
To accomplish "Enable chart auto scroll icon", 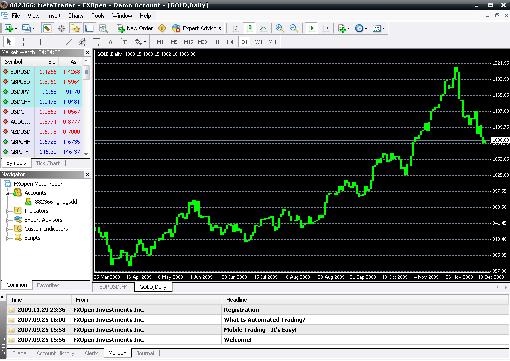I will [x=312, y=28].
